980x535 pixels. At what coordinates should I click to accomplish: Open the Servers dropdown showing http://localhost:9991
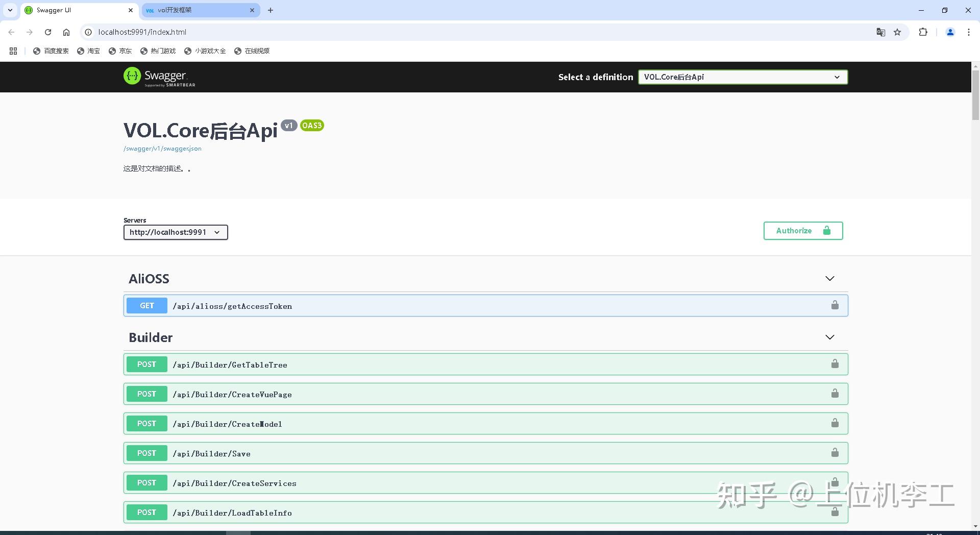[x=175, y=232]
